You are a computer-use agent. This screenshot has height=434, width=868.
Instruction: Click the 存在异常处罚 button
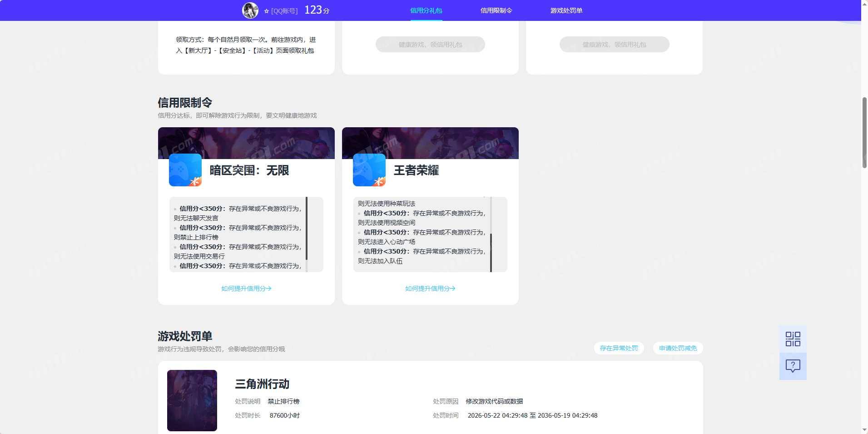(619, 348)
